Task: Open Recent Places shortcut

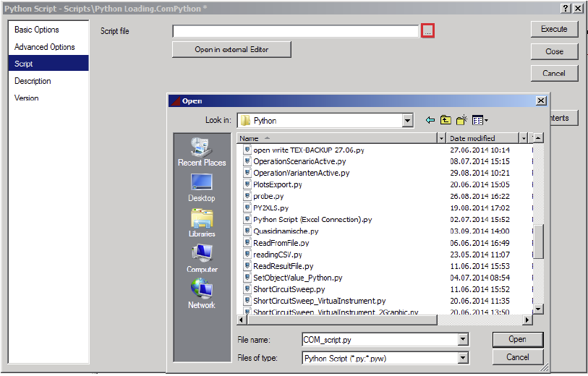Action: [202, 152]
